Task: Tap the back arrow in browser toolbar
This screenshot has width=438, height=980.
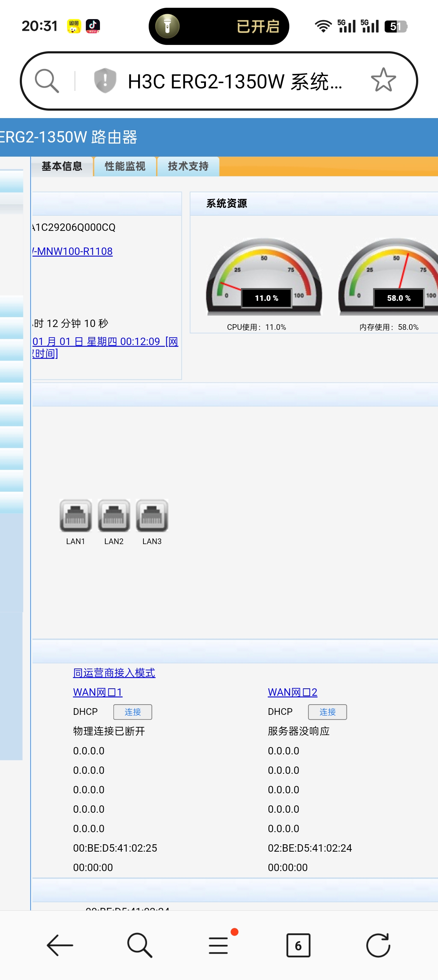Action: 60,945
